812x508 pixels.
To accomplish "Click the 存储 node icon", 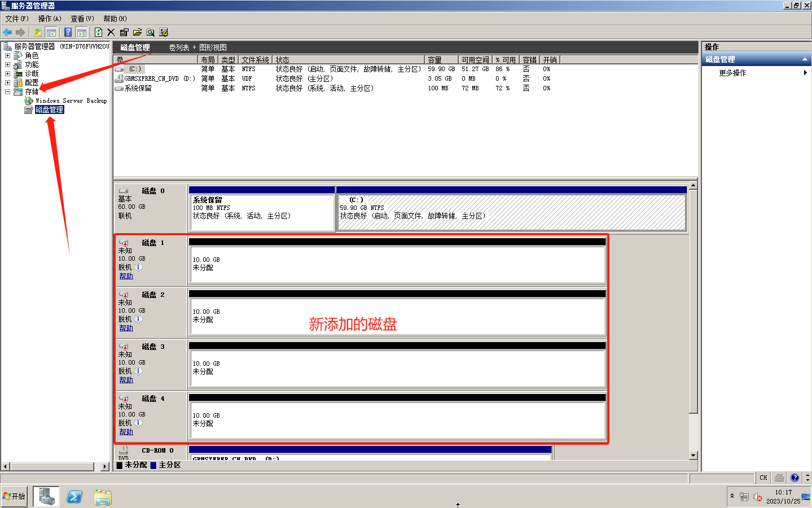I will click(x=18, y=91).
